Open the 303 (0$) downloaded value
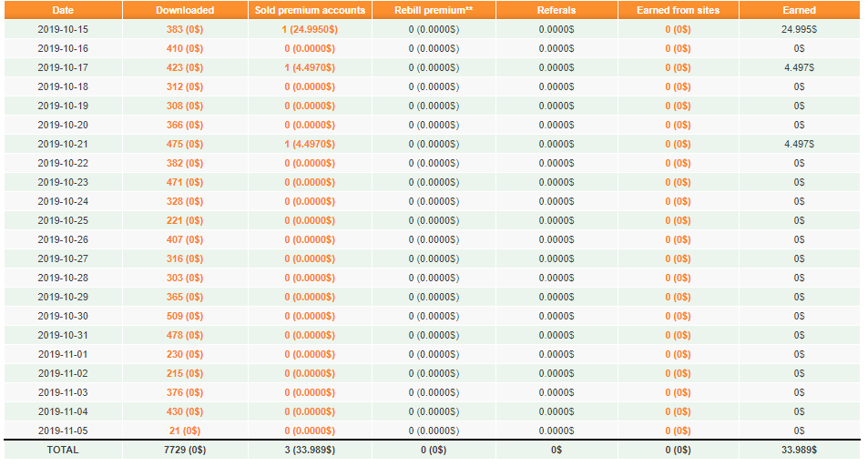 pos(185,278)
